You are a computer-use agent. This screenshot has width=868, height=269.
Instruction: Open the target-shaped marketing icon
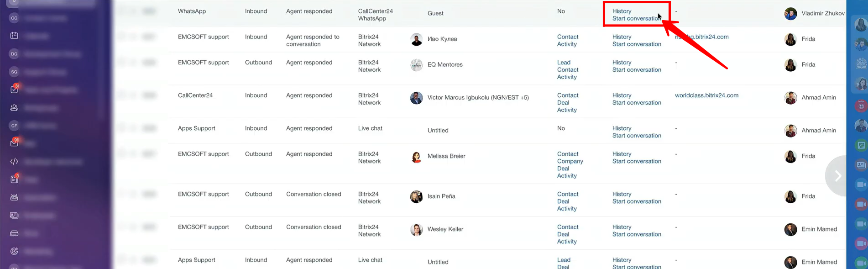click(x=14, y=251)
